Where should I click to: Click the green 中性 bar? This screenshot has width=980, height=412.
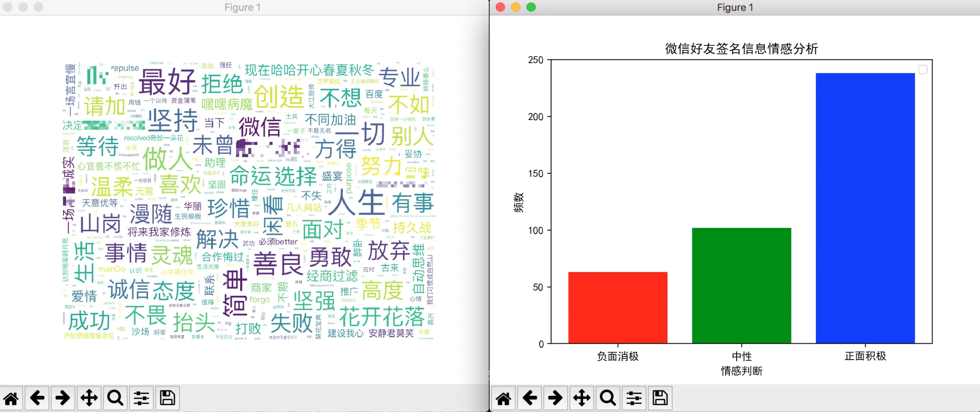pyautogui.click(x=741, y=285)
